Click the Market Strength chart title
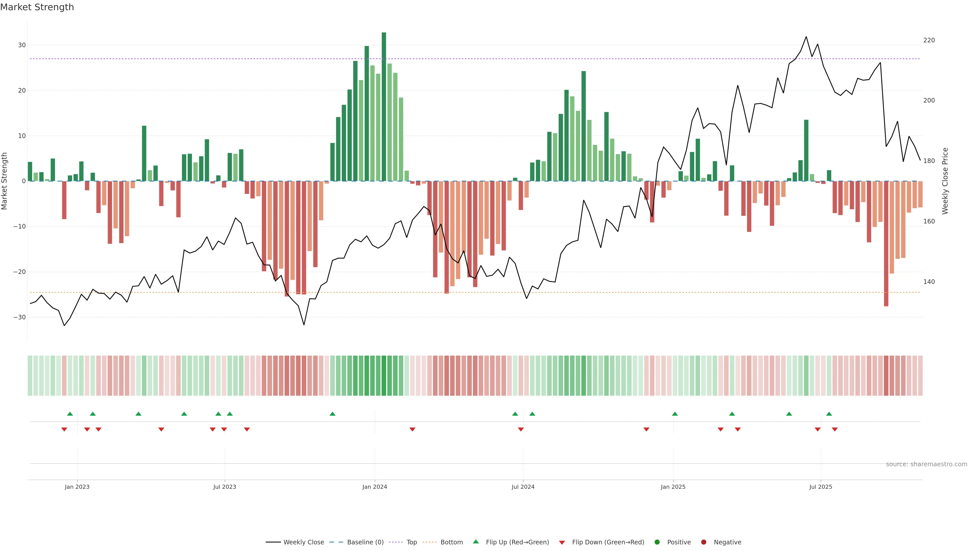 (37, 7)
